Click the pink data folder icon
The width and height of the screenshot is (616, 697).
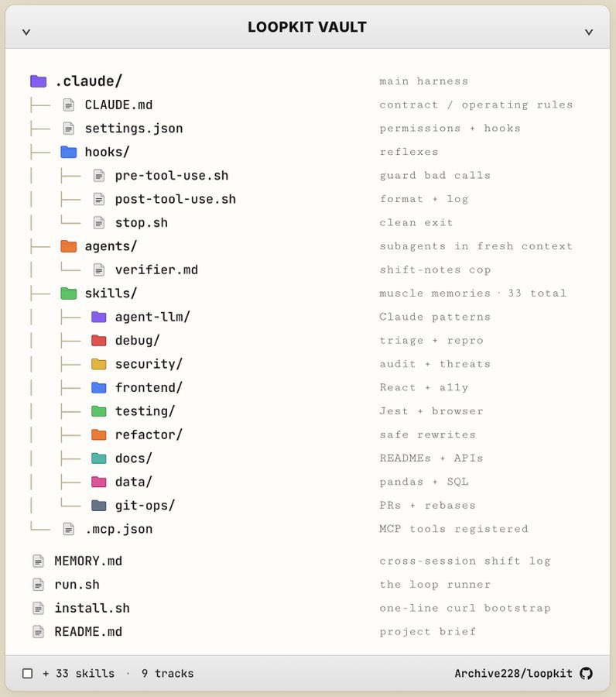[x=98, y=482]
